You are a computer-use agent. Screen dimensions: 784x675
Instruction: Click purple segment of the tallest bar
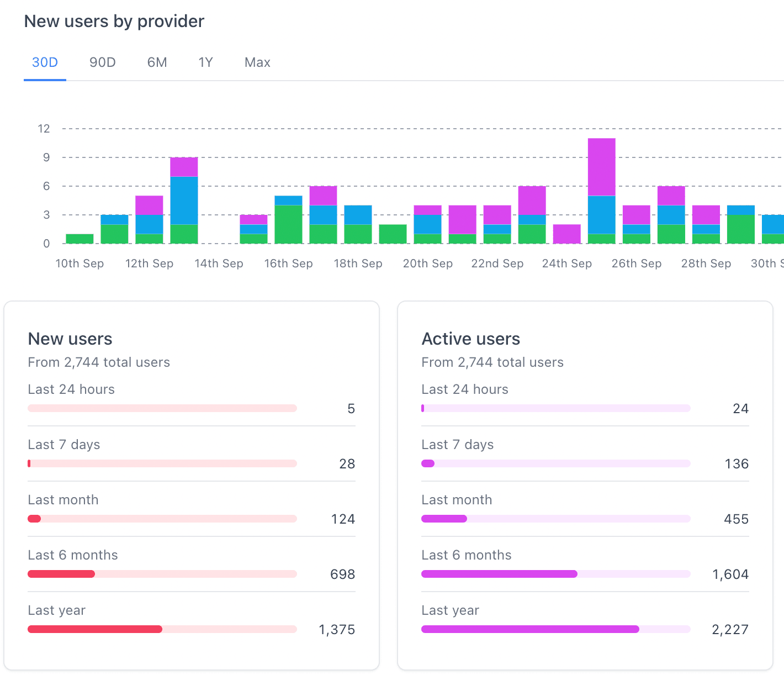(x=601, y=167)
